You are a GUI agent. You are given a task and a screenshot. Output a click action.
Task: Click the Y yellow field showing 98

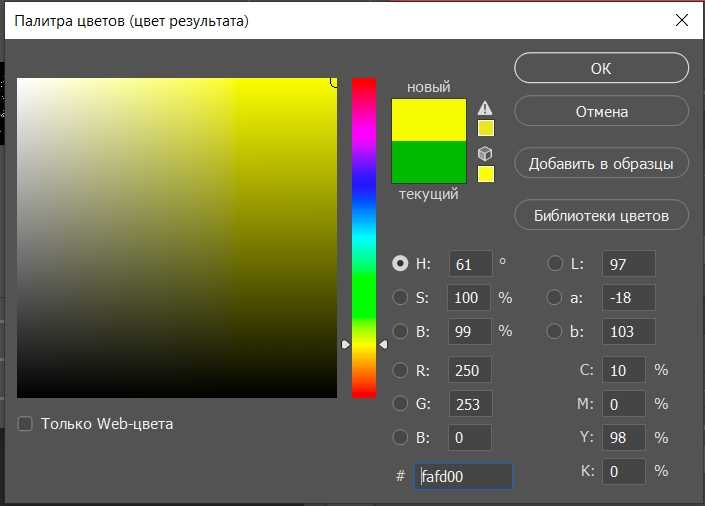point(624,437)
